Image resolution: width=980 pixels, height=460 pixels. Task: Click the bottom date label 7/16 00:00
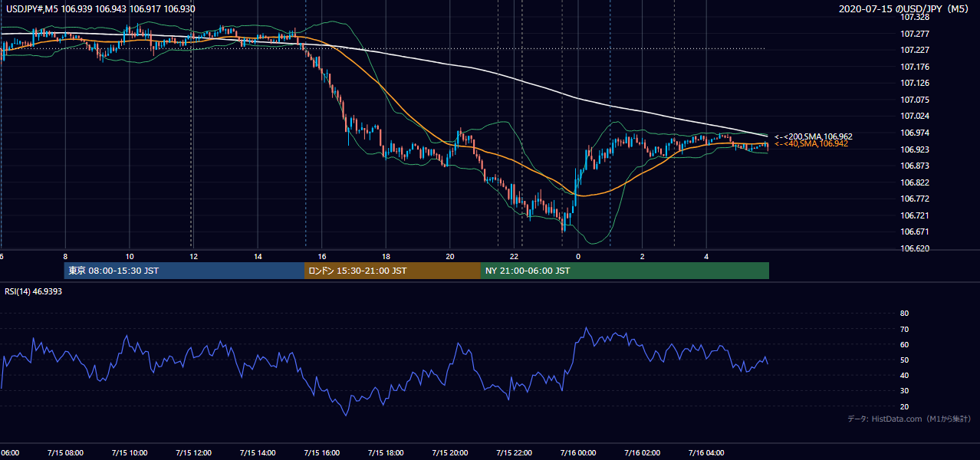pos(578,453)
